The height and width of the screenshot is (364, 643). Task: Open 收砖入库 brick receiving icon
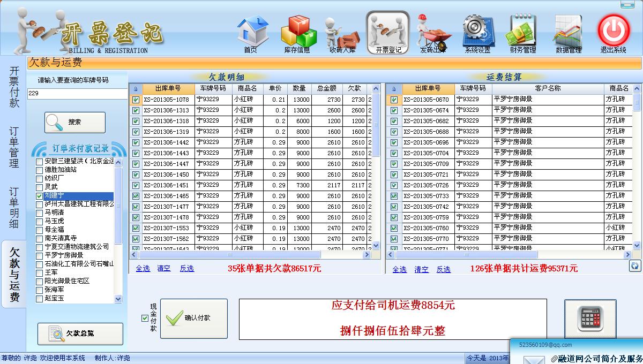[342, 33]
